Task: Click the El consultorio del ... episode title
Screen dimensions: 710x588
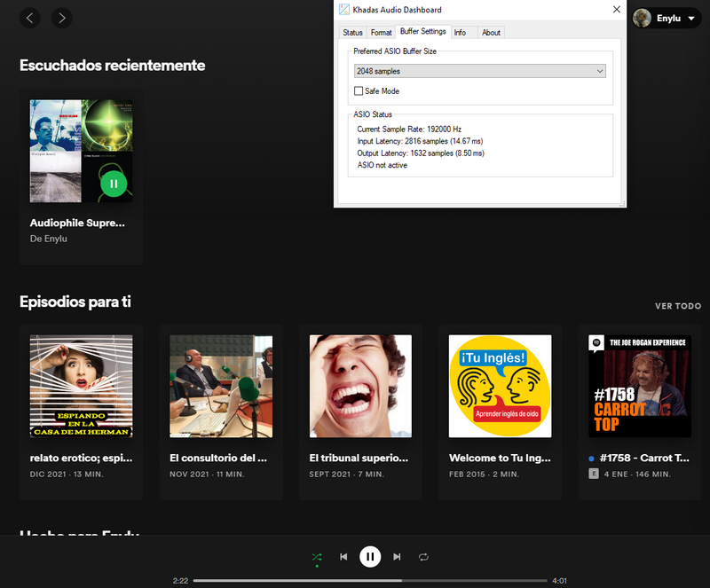Action: (x=218, y=459)
